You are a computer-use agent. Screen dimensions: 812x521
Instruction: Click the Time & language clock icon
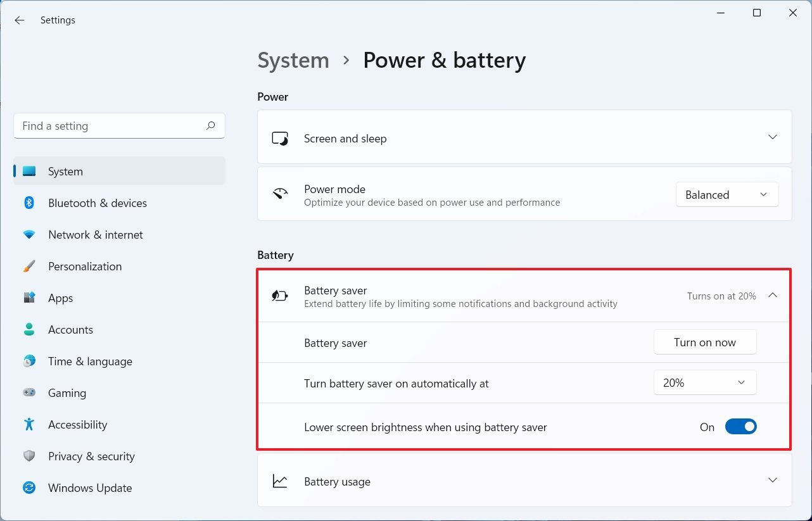click(29, 361)
